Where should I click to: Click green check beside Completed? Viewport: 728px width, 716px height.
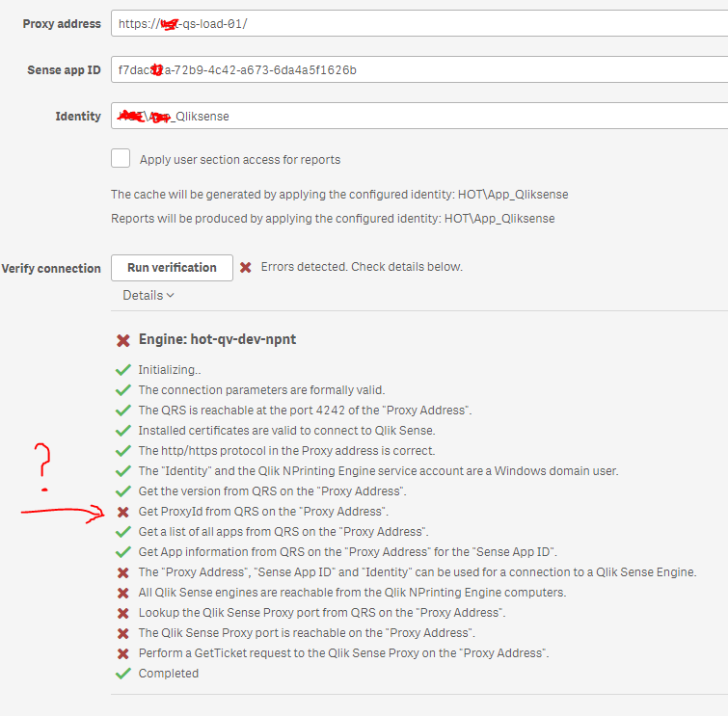[x=122, y=674]
